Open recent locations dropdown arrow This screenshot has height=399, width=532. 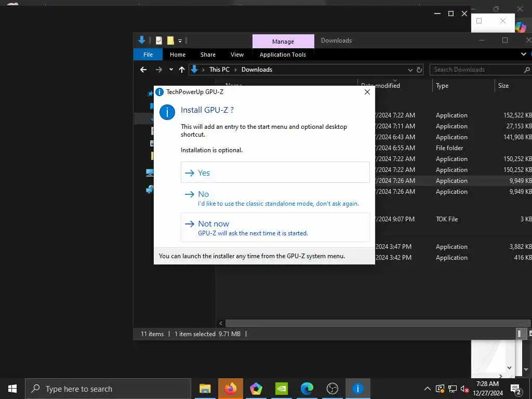click(171, 70)
